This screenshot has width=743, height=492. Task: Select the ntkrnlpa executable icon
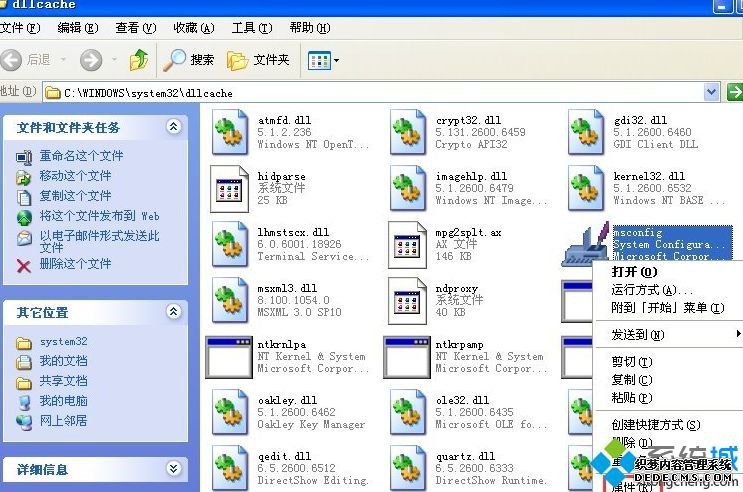[229, 357]
